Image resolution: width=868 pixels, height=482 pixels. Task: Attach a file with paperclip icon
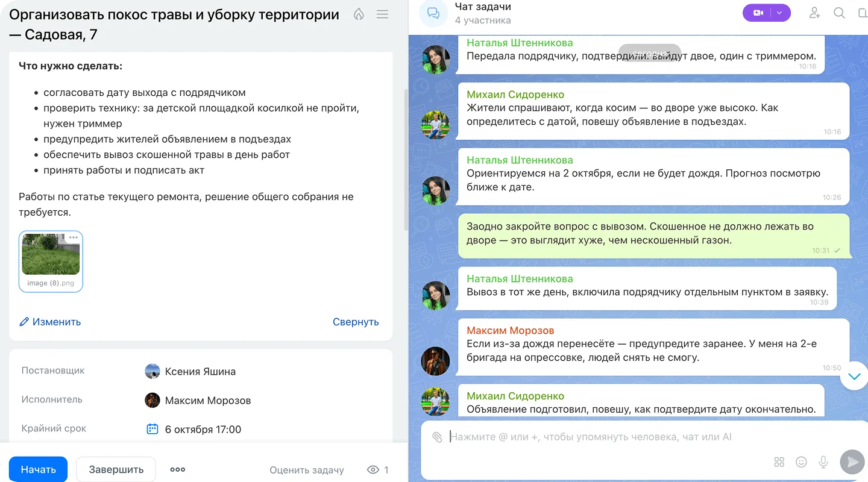[x=438, y=437]
